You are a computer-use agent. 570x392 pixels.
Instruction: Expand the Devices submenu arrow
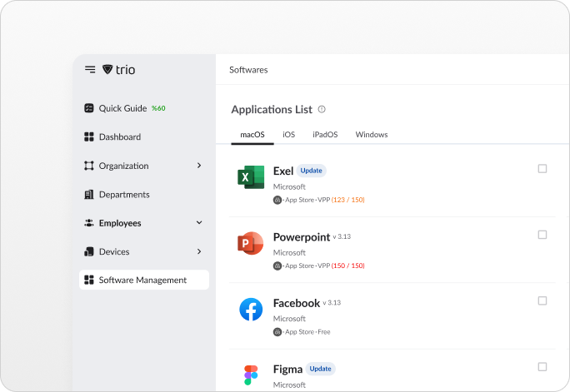point(199,251)
